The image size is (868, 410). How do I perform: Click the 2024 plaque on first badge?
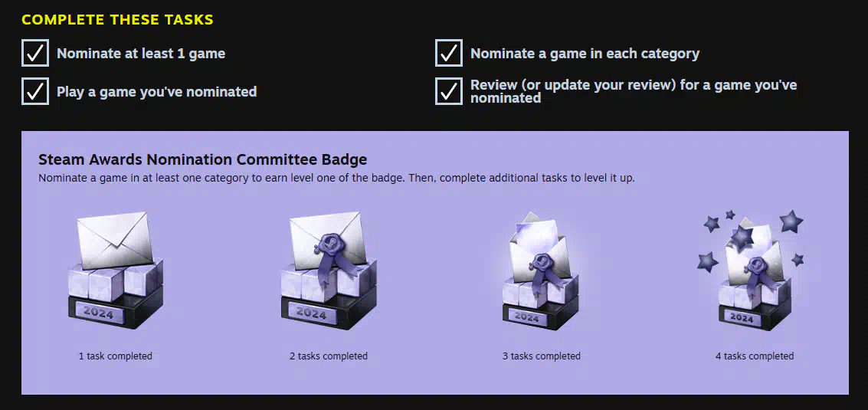(x=98, y=313)
